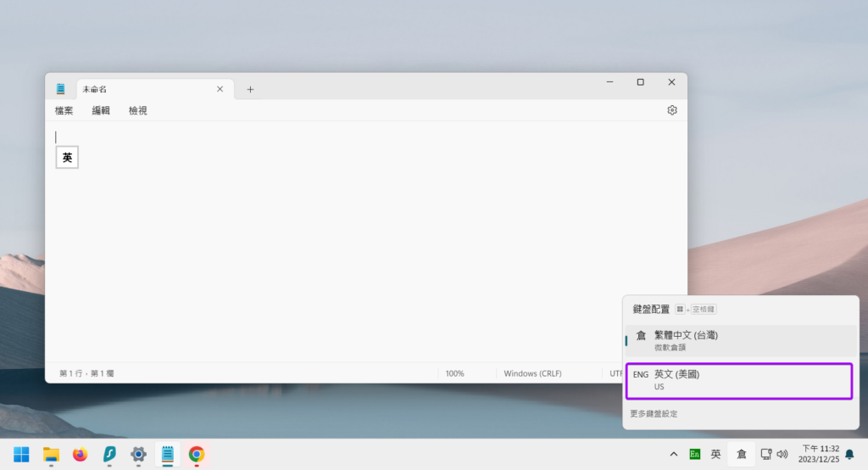
Task: Click the Notepad icon in title bar
Action: click(60, 89)
